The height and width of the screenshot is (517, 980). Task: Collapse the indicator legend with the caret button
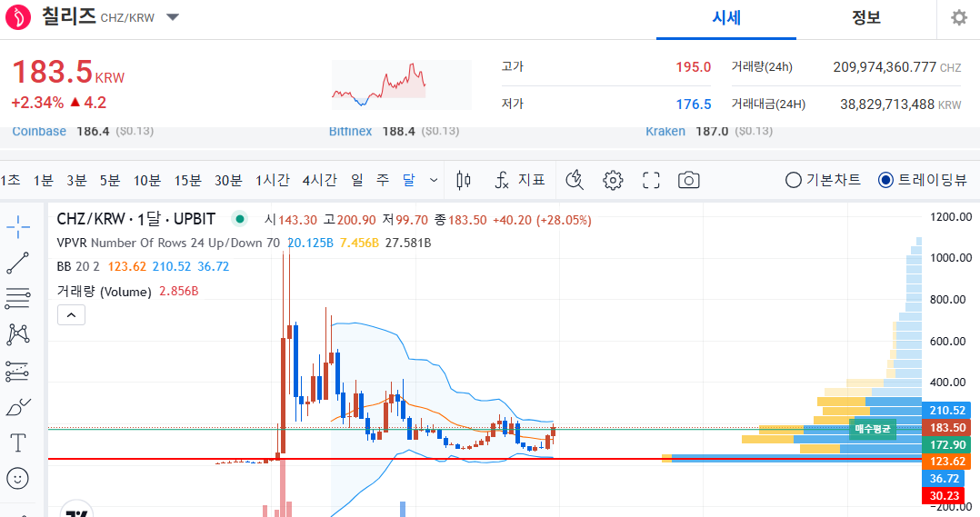pos(71,315)
